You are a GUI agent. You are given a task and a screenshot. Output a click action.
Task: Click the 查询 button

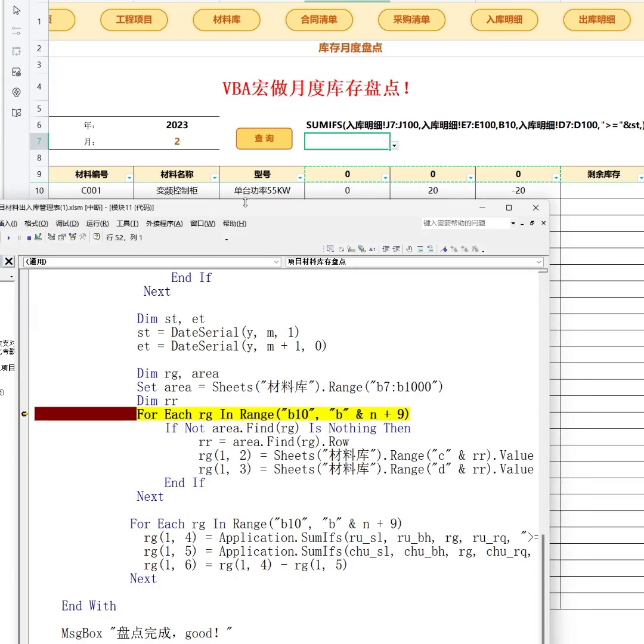pyautogui.click(x=264, y=138)
